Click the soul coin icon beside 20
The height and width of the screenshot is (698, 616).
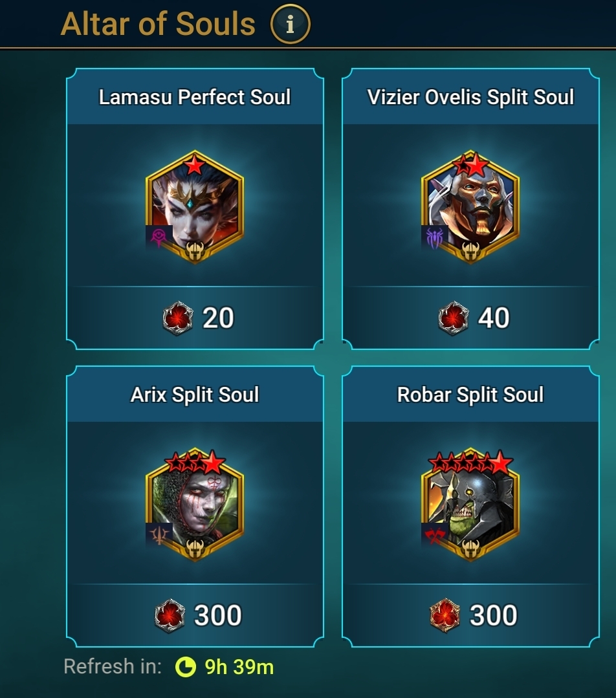pyautogui.click(x=178, y=318)
